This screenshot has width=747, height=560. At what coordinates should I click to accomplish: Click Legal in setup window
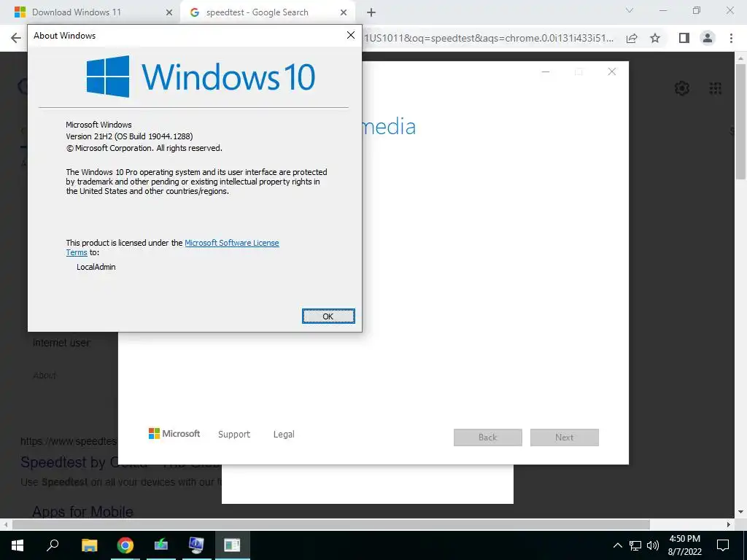coord(284,435)
